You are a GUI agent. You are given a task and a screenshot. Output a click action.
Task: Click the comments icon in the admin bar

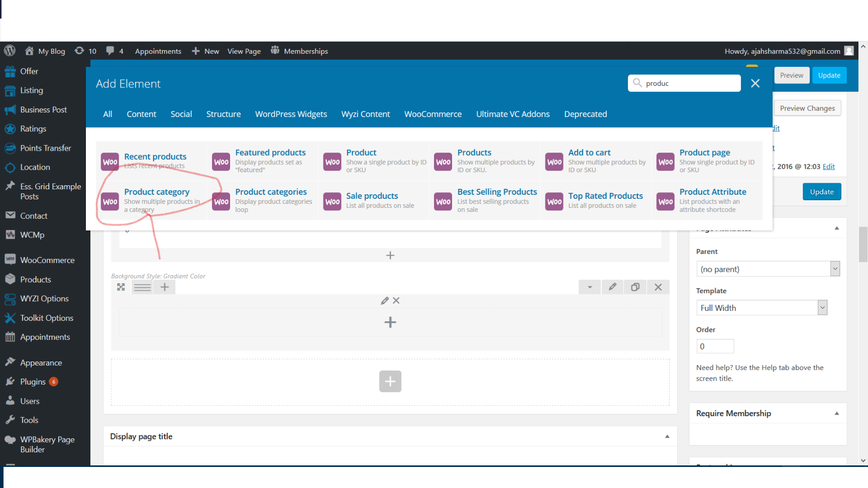pos(110,51)
